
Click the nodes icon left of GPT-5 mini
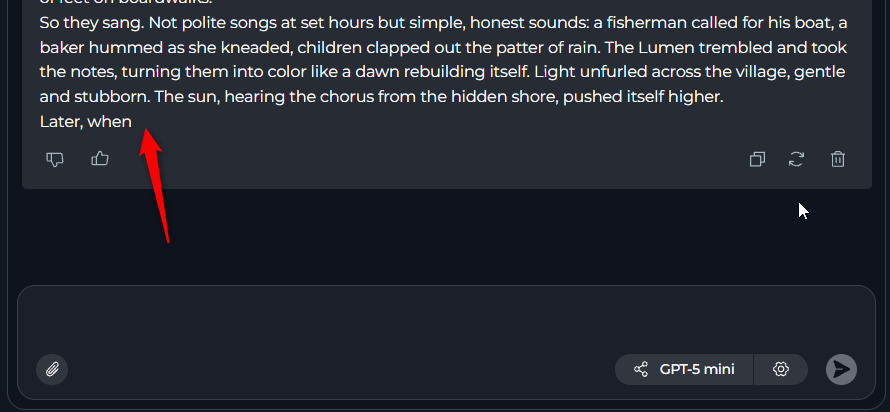pos(641,369)
